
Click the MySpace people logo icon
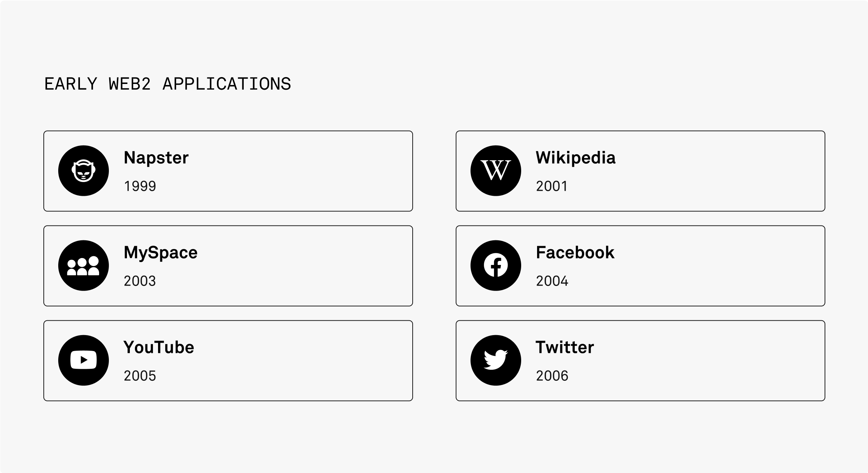pyautogui.click(x=84, y=266)
